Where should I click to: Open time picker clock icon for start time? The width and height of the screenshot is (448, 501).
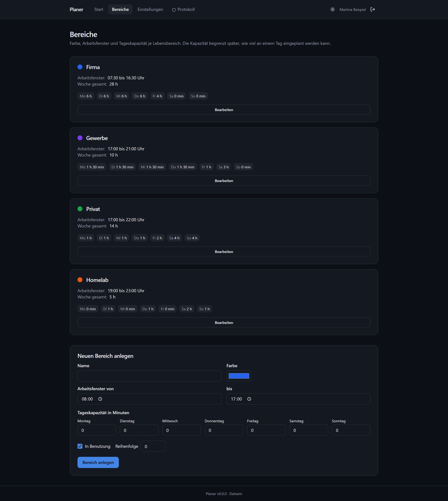pos(100,399)
